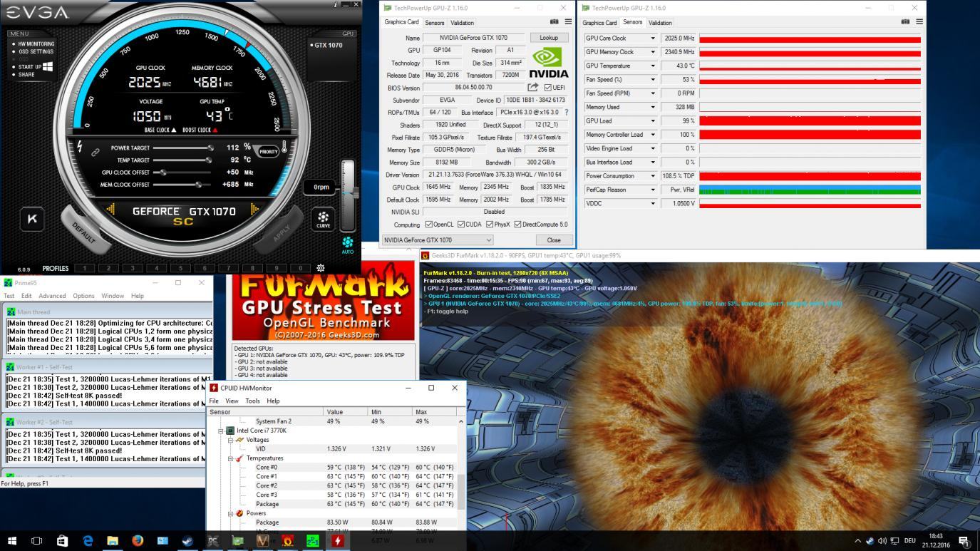Collapse the Temperatures node in HWMonitor
This screenshot has height=551, width=980.
(x=230, y=458)
